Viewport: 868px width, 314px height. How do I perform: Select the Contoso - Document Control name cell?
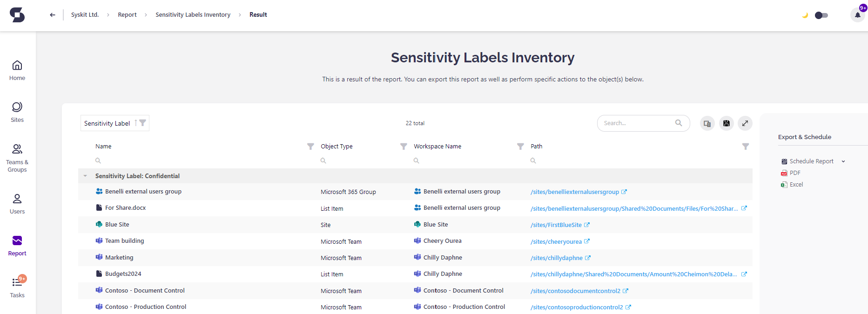tap(145, 290)
